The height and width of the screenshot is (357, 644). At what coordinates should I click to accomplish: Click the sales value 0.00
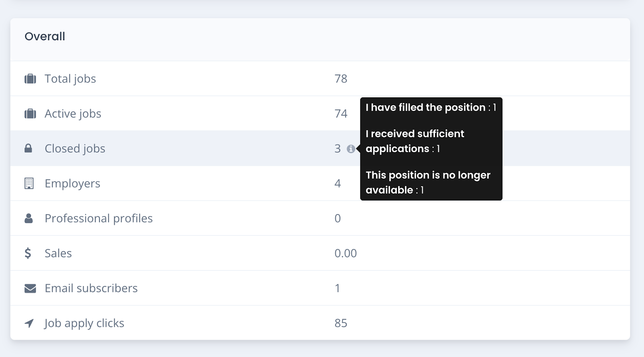[x=346, y=253]
